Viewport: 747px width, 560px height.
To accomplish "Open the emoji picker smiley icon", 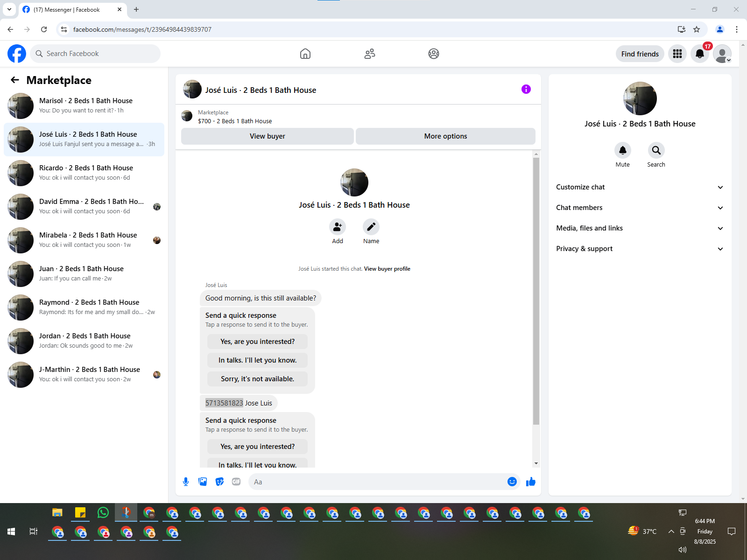I will 512,482.
